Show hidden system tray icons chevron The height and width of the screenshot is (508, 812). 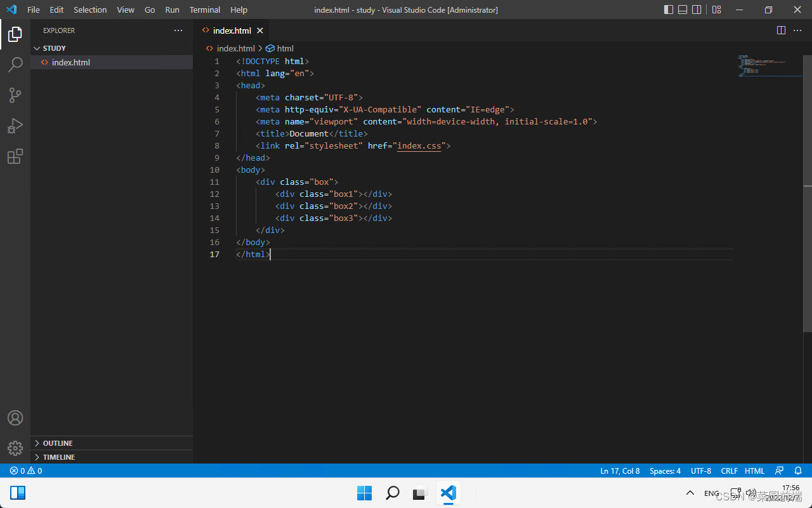690,493
